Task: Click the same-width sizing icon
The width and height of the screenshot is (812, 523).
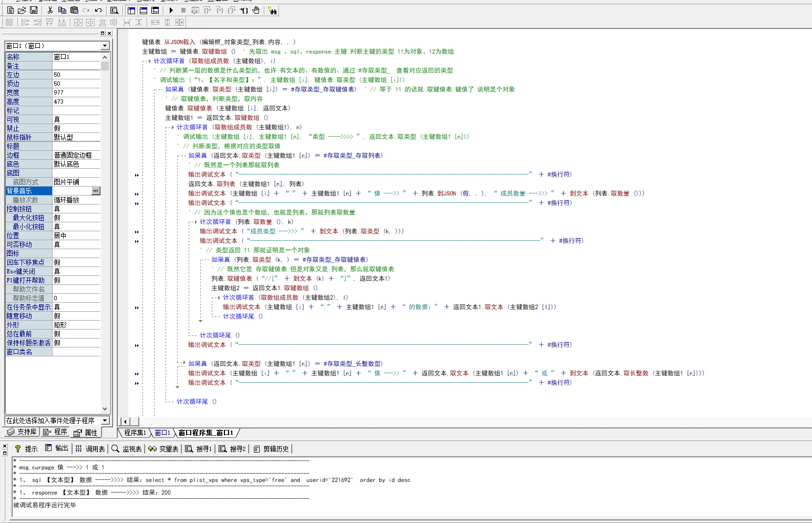Action: [155, 22]
